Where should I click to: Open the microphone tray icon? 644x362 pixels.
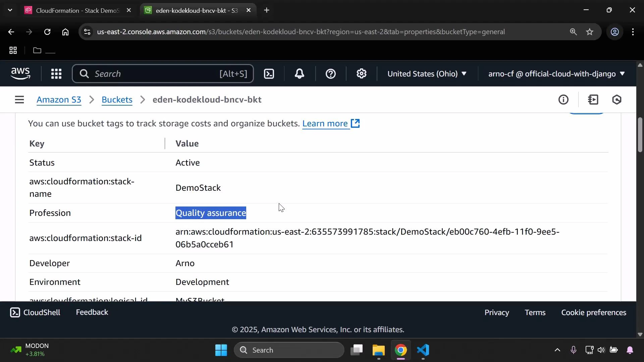point(574,350)
